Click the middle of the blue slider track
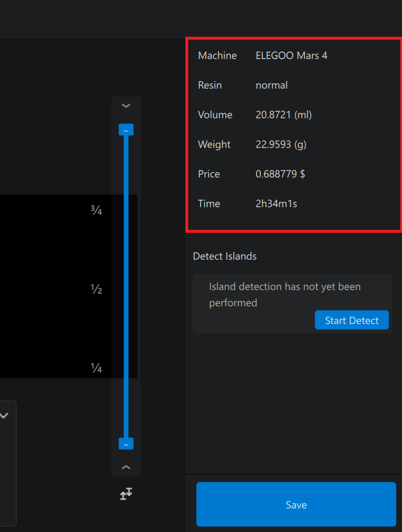The width and height of the screenshot is (402, 532). [x=126, y=287]
